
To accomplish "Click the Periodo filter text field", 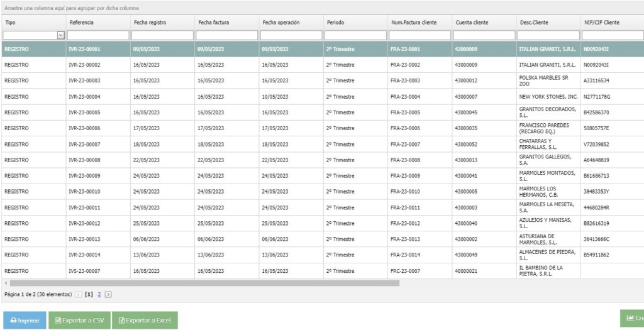I will tap(355, 35).
